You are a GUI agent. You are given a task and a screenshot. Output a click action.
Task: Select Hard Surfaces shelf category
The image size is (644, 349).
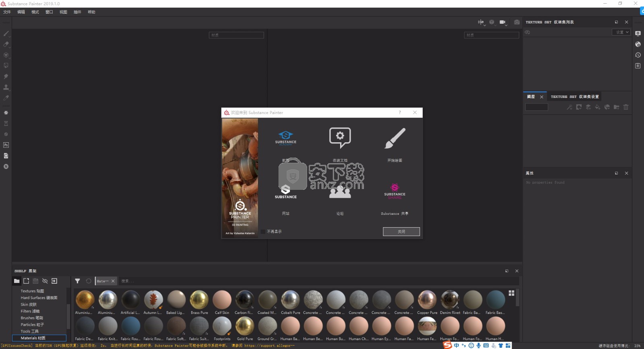pos(39,298)
